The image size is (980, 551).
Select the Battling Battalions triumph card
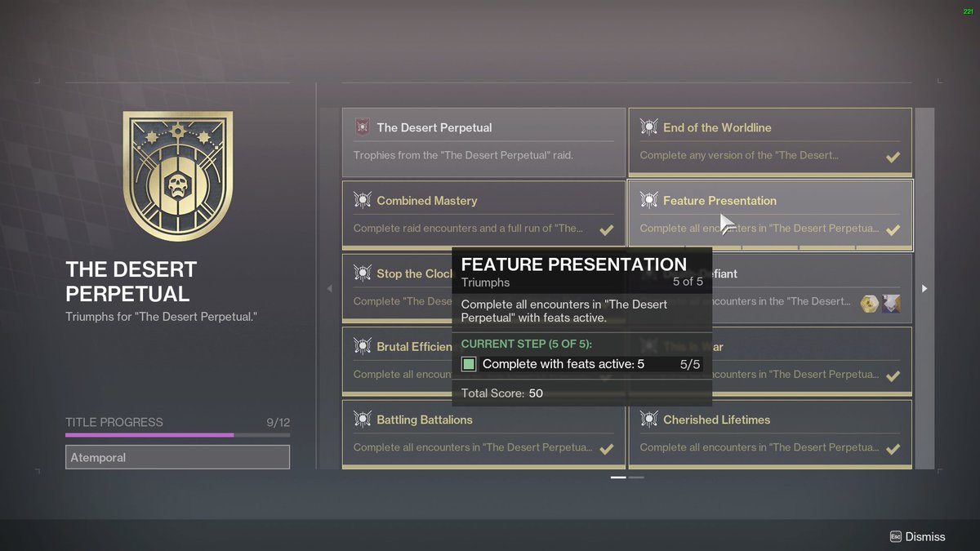coord(483,434)
